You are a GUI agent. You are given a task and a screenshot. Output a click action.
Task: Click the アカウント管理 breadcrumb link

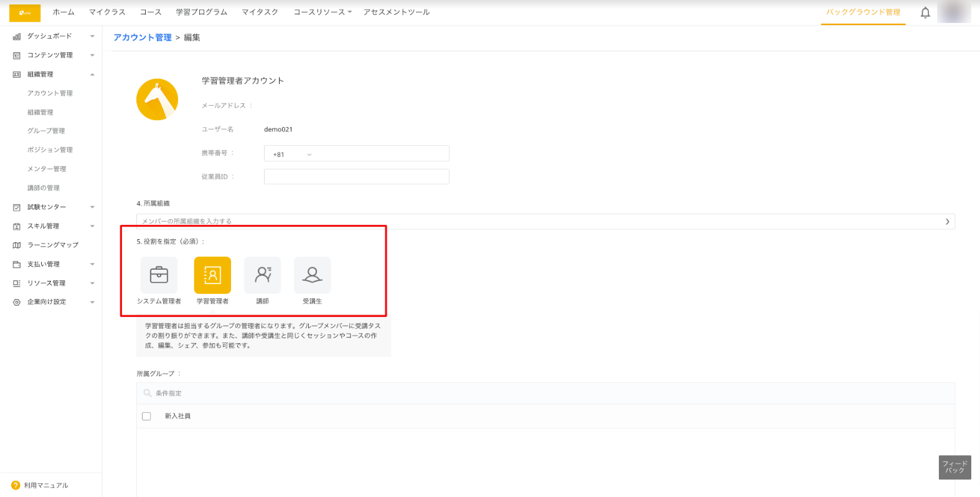[x=143, y=37]
